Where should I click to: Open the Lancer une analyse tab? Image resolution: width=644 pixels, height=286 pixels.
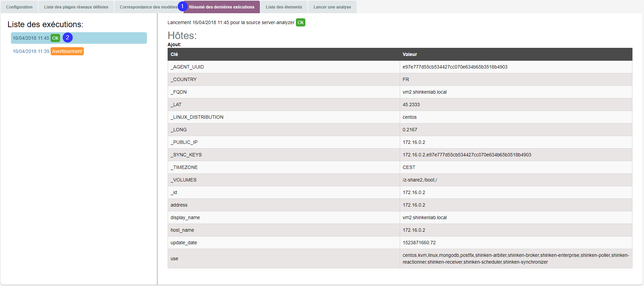tap(332, 7)
